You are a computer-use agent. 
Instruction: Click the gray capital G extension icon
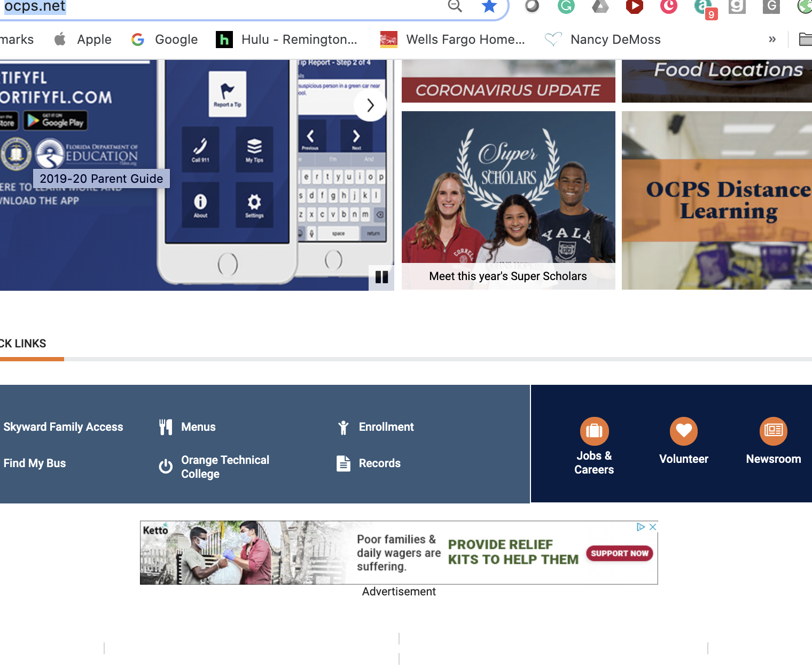pos(771,6)
